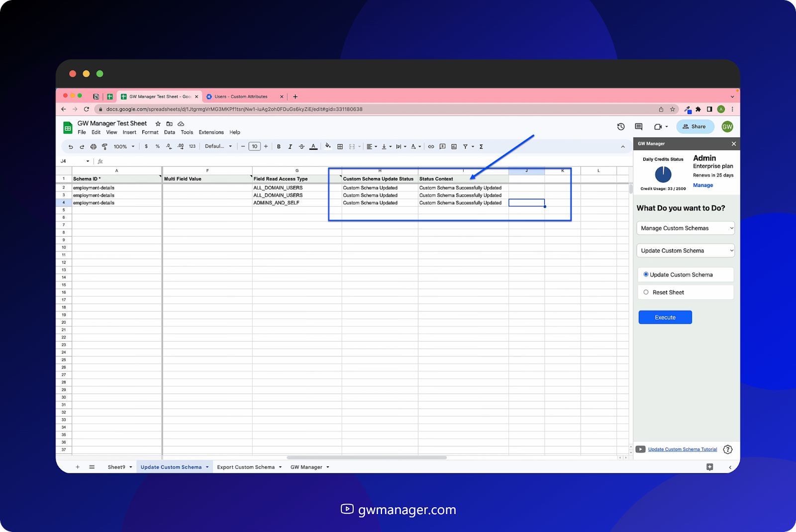Select the Update Custom Schema radio button
Viewport: 796px width, 532px height.
[x=646, y=274]
